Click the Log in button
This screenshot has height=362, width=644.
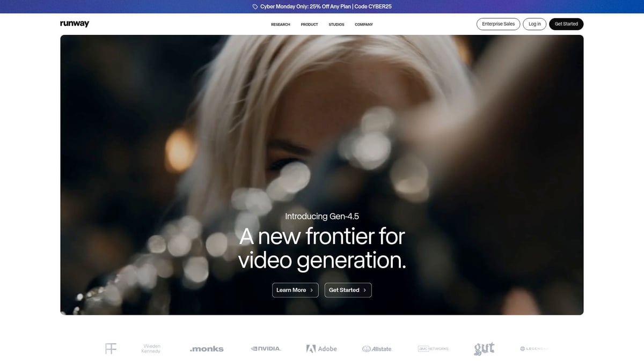tap(534, 24)
